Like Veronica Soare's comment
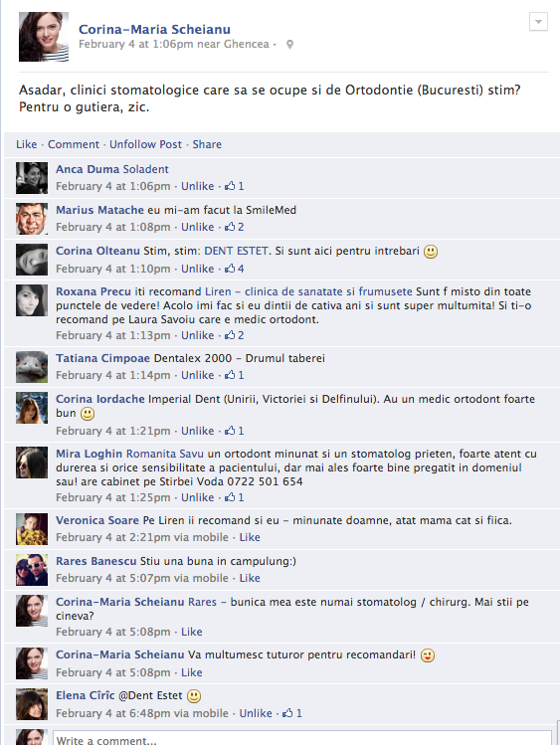The image size is (560, 745). tap(250, 537)
